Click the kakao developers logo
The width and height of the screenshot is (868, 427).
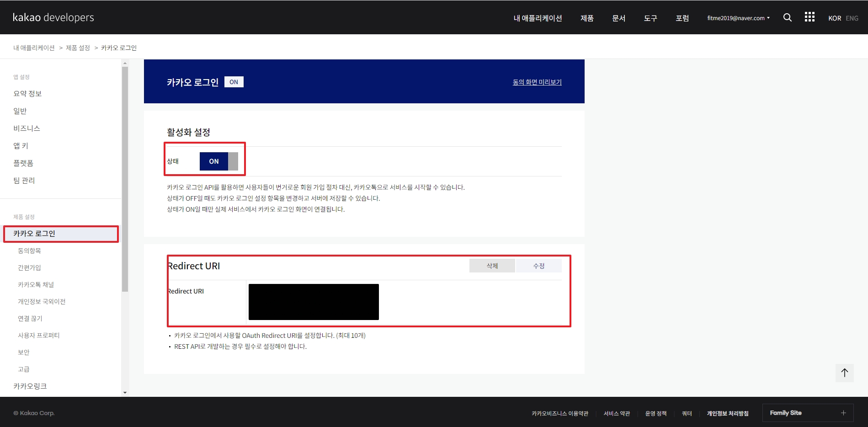[53, 17]
